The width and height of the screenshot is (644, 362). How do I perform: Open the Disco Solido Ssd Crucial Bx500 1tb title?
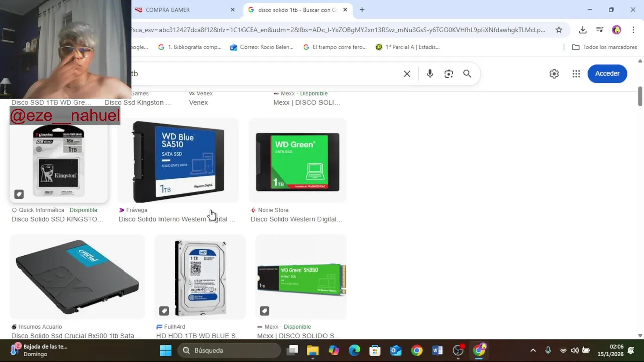pyautogui.click(x=76, y=336)
